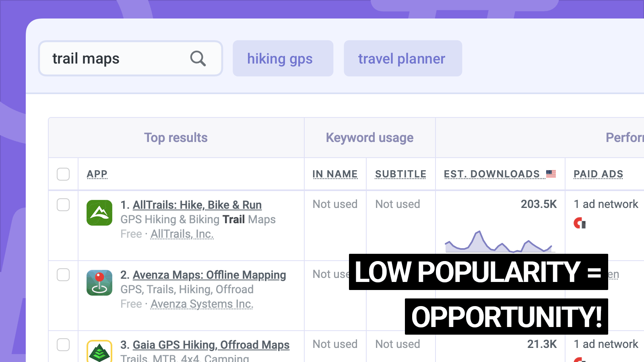Open the Gaia GPS Hiking, Offroad Maps listing
The width and height of the screenshot is (644, 362).
(x=211, y=345)
